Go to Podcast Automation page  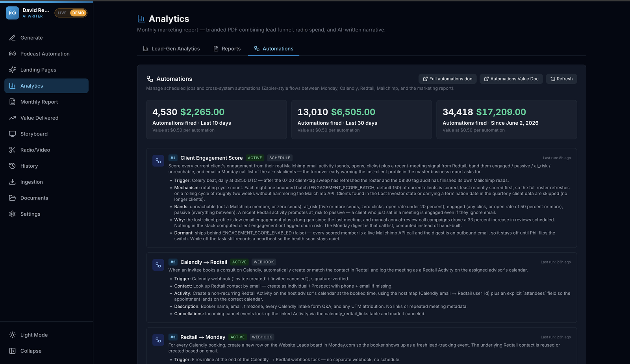pyautogui.click(x=46, y=54)
